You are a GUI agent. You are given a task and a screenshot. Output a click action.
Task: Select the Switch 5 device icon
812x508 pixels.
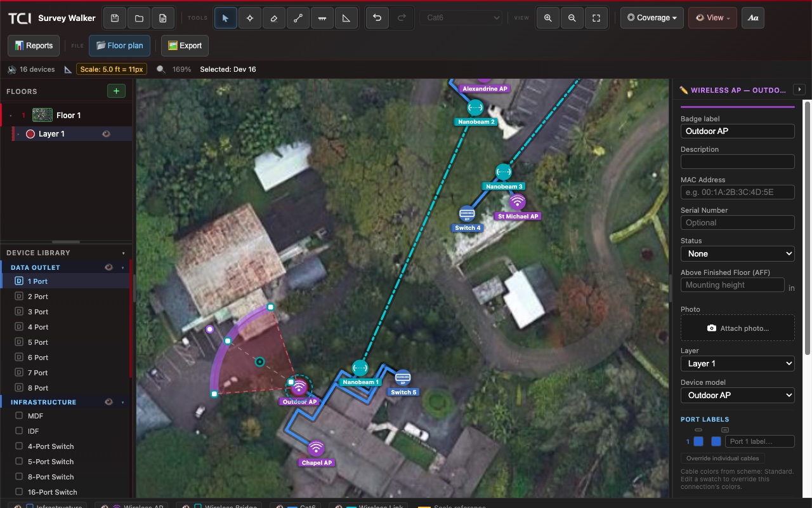[x=403, y=378]
